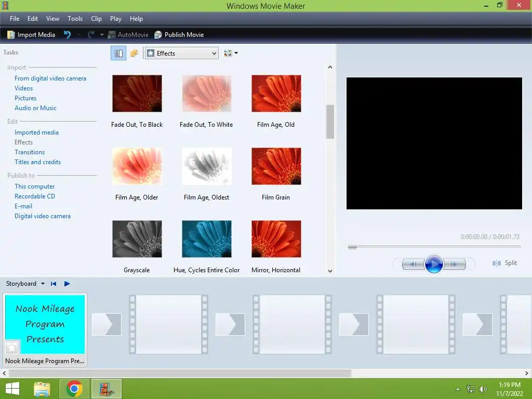Switch to Google Chrome in taskbar

(x=74, y=389)
